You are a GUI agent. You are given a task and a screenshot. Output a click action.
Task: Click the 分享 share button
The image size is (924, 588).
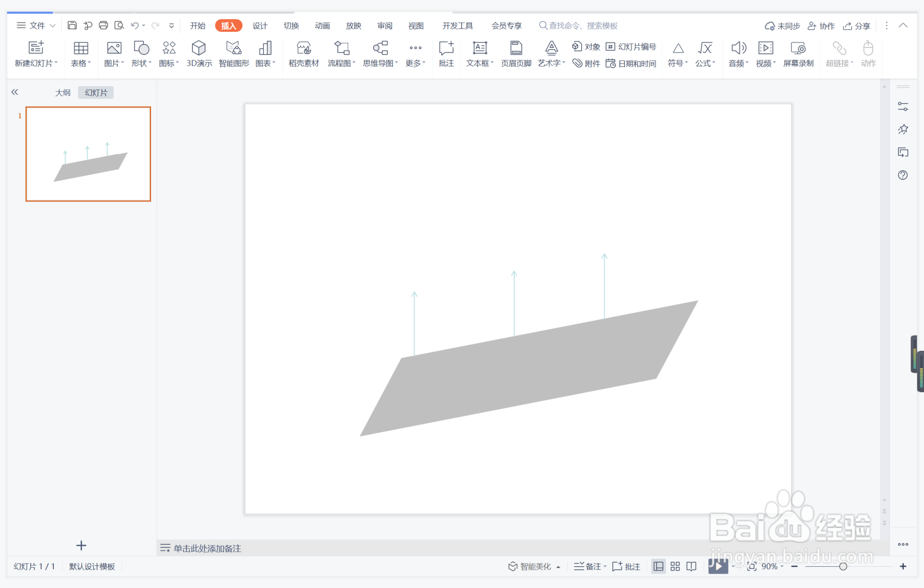857,26
